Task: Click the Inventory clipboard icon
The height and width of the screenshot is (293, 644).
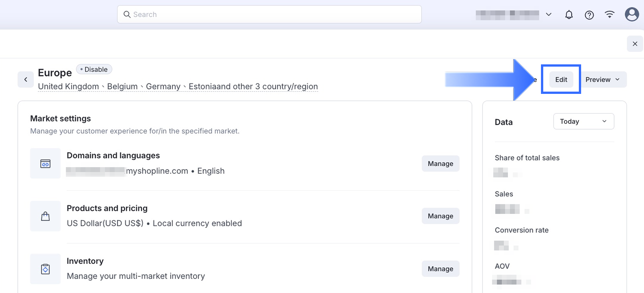Action: pos(45,269)
